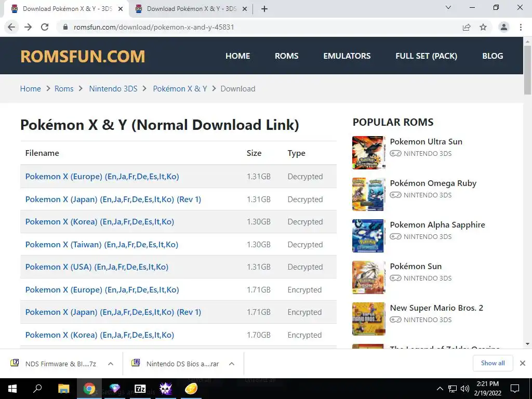This screenshot has height=399, width=532.
Task: Click the New Super Mario Bros. 2 title link
Action: click(436, 308)
